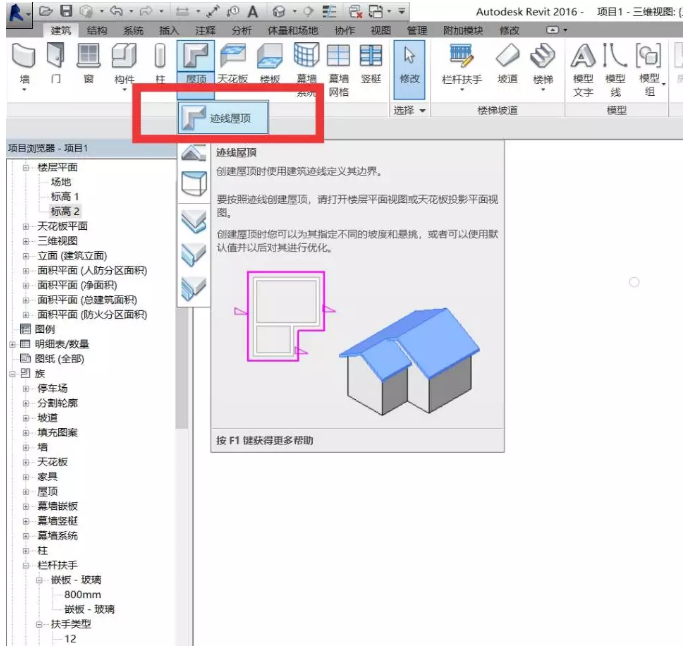Choose the roof soffit icon in roof dropdown
Image resolution: width=695 pixels, height=650 pixels.
click(x=194, y=220)
